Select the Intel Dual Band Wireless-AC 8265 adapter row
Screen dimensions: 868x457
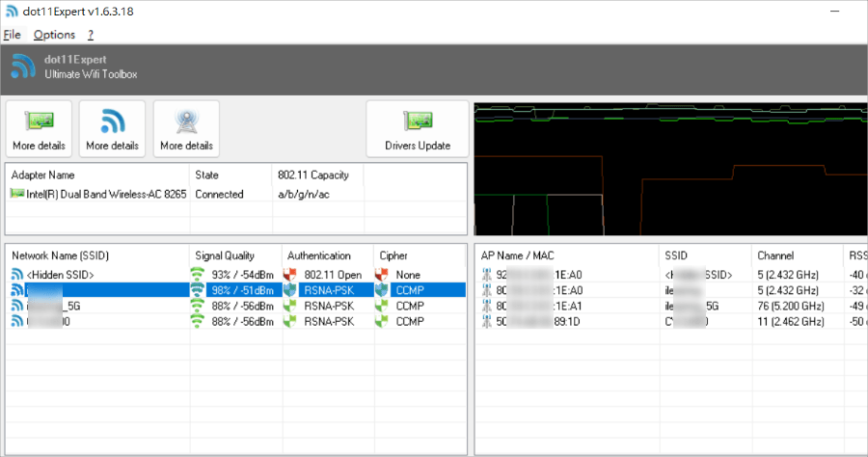tap(236, 194)
